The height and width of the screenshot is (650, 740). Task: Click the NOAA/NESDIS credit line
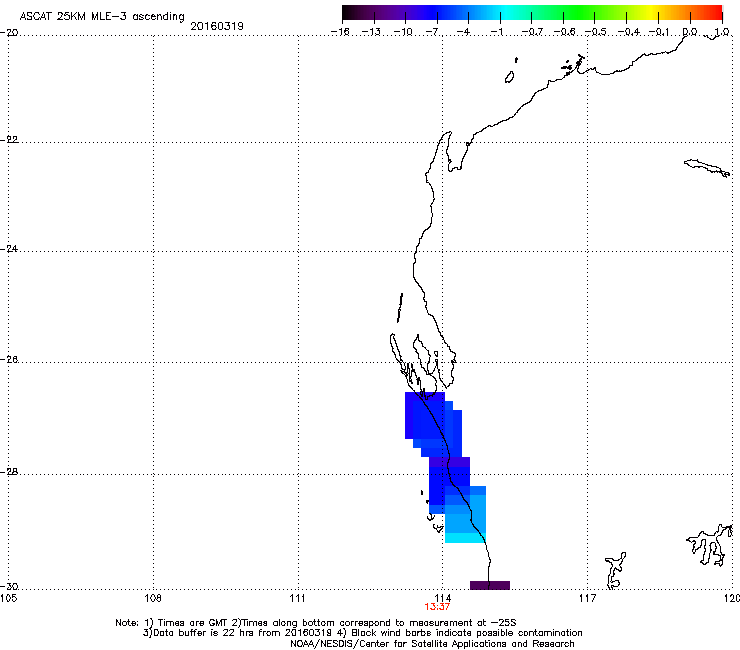tap(432, 644)
